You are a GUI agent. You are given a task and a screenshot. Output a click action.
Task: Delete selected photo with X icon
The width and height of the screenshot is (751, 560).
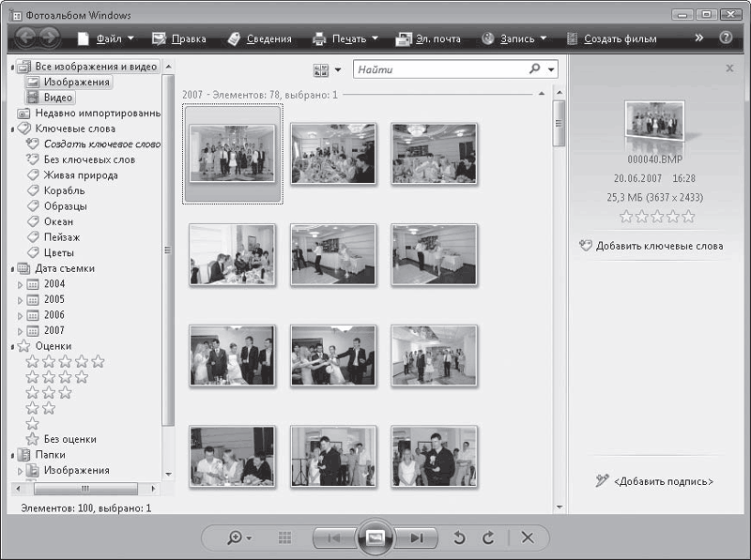click(527, 537)
